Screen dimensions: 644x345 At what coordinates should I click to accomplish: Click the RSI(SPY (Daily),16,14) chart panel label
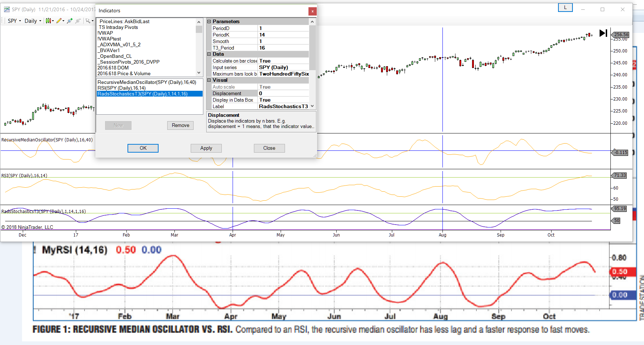pos(24,176)
